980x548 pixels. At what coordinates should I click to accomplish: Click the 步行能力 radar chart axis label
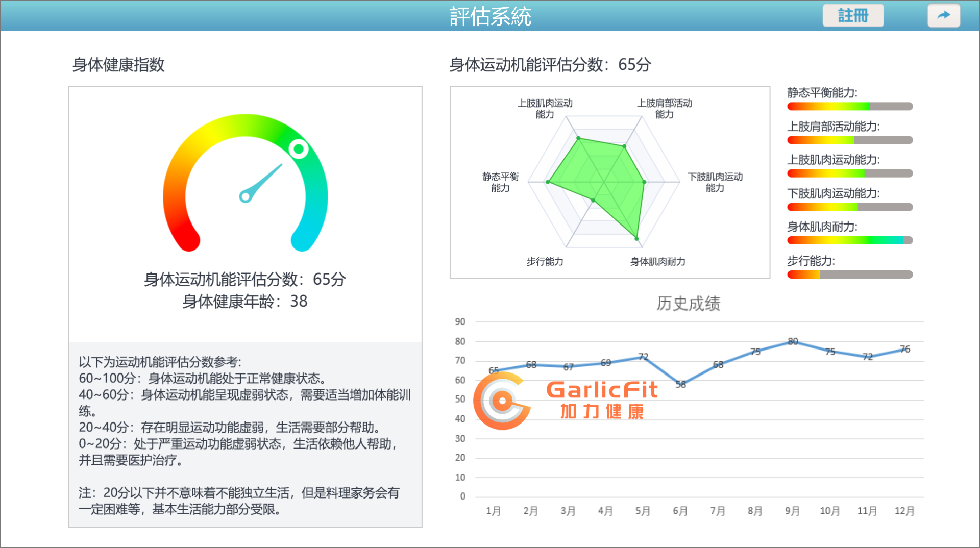pyautogui.click(x=545, y=262)
